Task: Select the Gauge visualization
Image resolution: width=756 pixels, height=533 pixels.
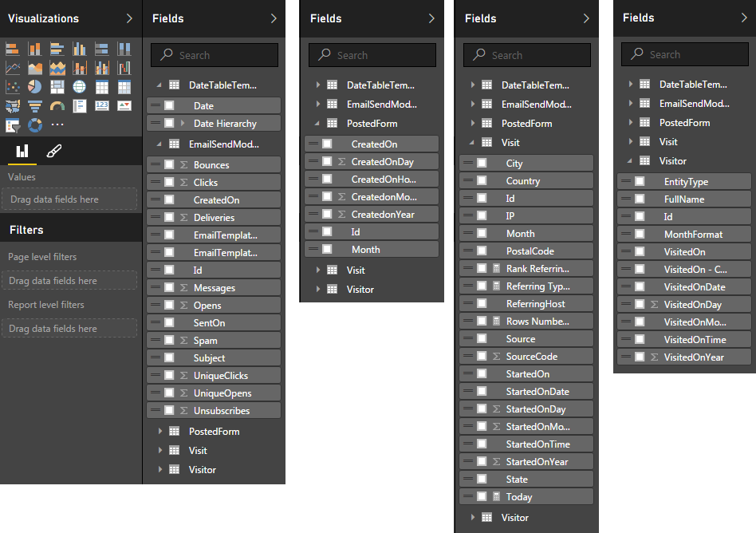Action: pyautogui.click(x=57, y=105)
